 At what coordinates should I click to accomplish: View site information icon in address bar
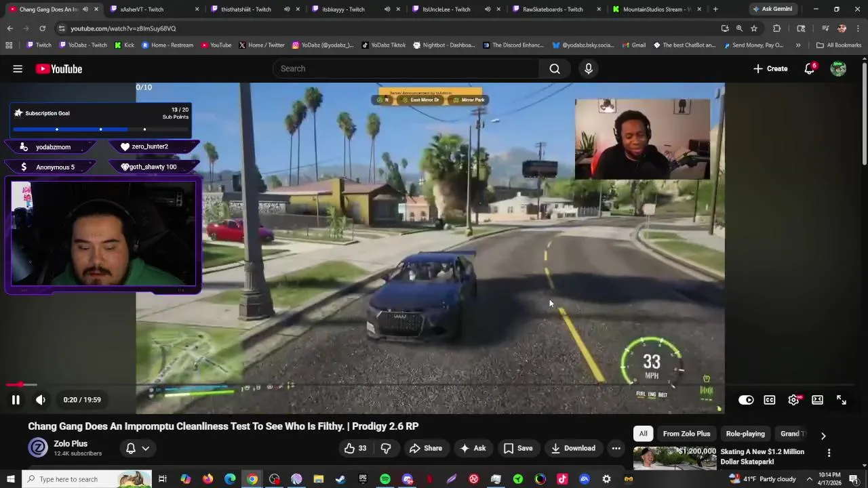coord(62,28)
